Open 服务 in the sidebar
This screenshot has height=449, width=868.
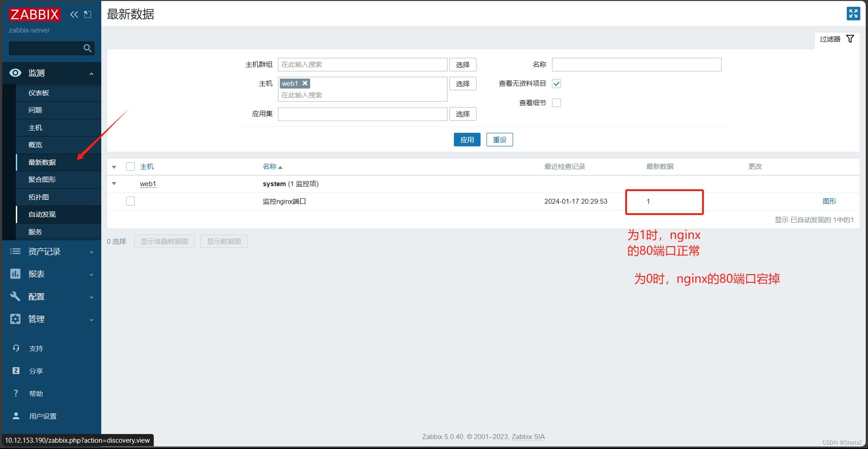[x=58, y=232]
